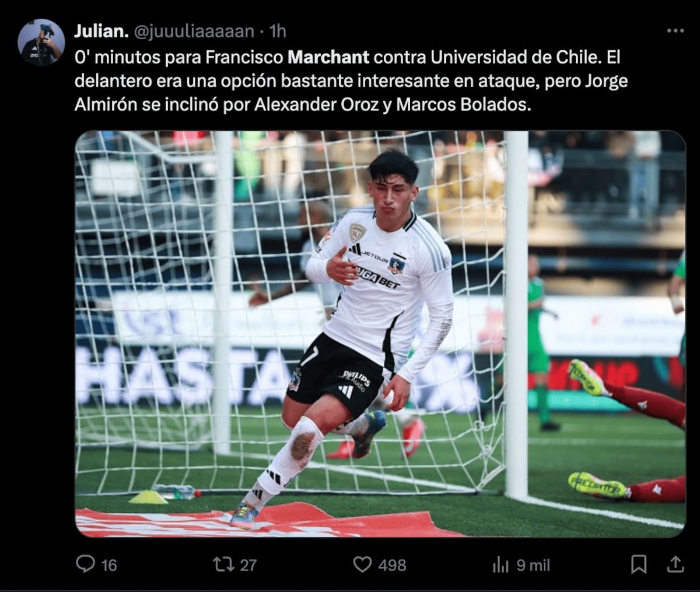
Task: Open the reply comment icon
Action: point(86,564)
